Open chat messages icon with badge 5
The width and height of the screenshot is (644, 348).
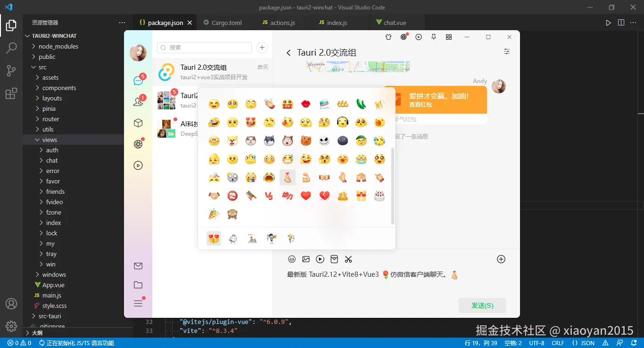(138, 81)
